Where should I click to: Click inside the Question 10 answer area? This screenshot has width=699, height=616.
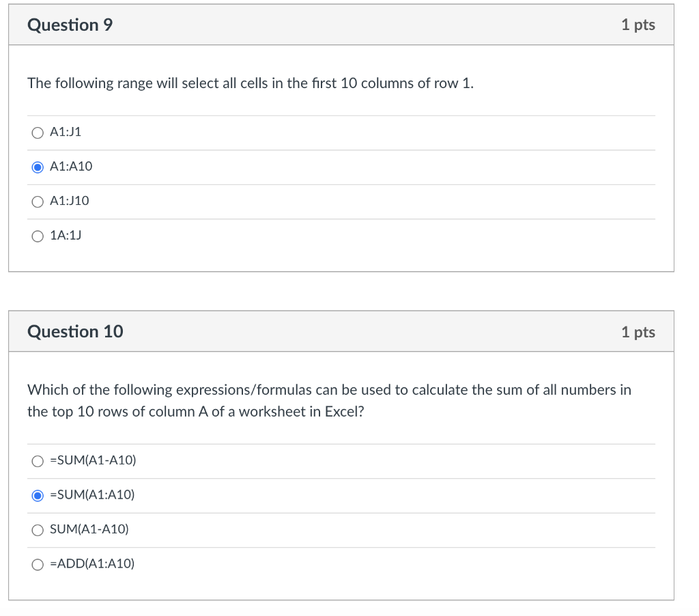point(341,512)
